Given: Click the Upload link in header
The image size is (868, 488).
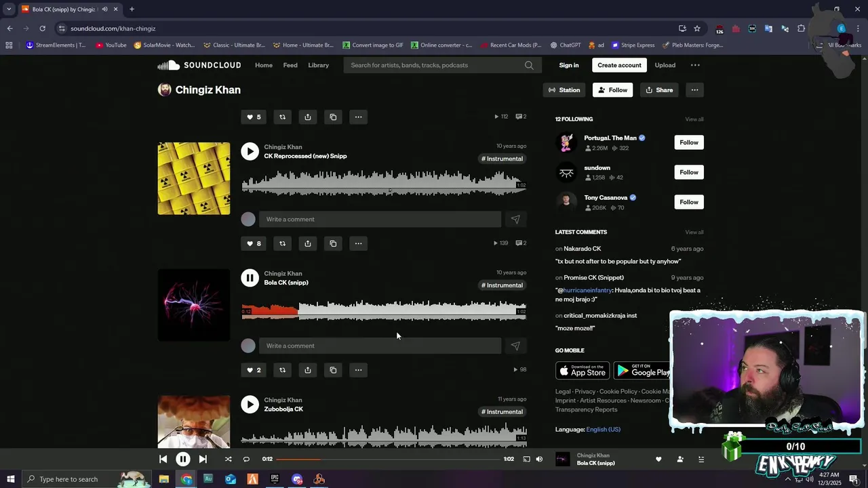Looking at the screenshot, I should (665, 65).
